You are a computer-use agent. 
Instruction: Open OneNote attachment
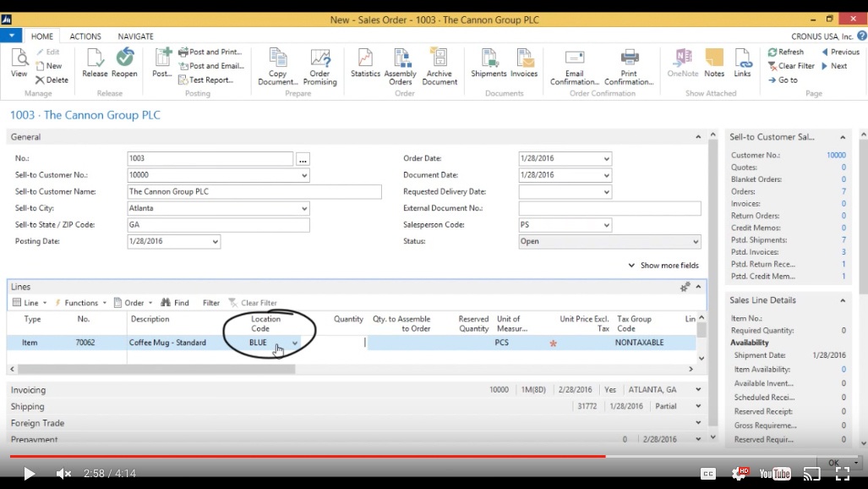[683, 62]
